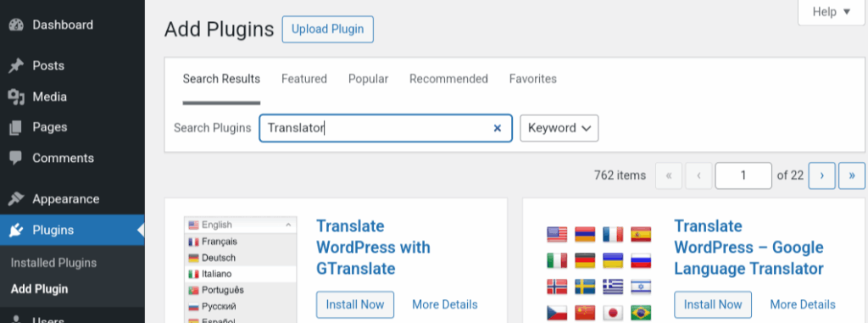The height and width of the screenshot is (323, 868).
Task: Click the Pages icon in sidebar
Action: pos(17,127)
